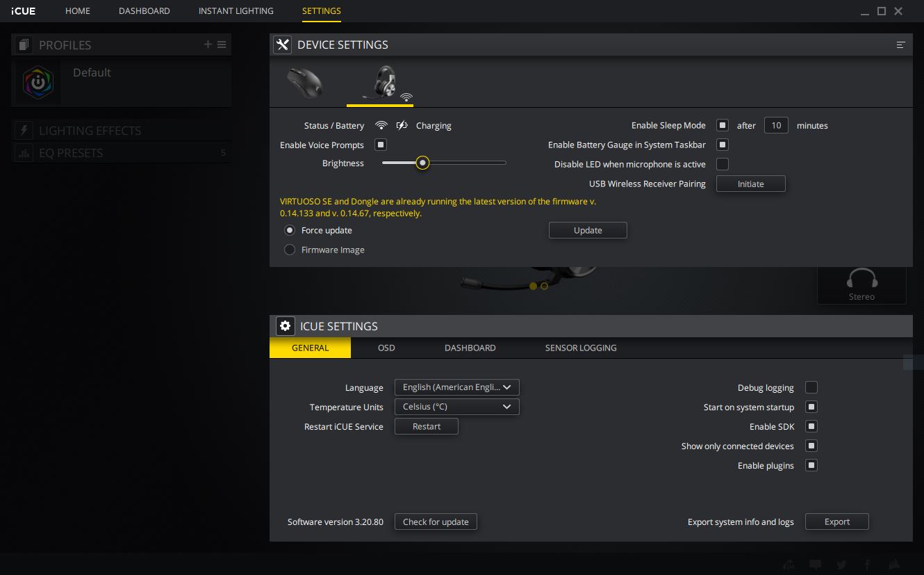The height and width of the screenshot is (575, 924).
Task: Click the Charging status text
Action: [x=434, y=125]
